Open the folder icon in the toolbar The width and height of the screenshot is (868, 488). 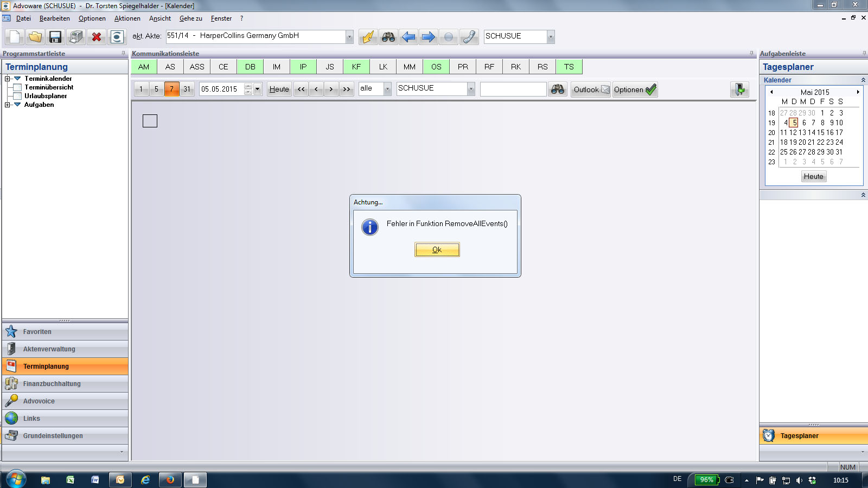point(35,37)
